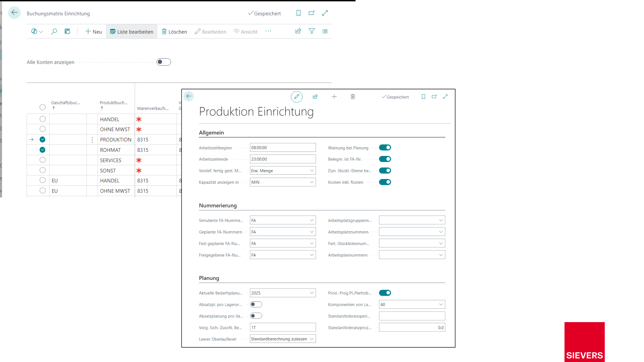Viewport: 644px width, 362px height.
Task: Show more options ellipsis in toolbar
Action: 268,31
